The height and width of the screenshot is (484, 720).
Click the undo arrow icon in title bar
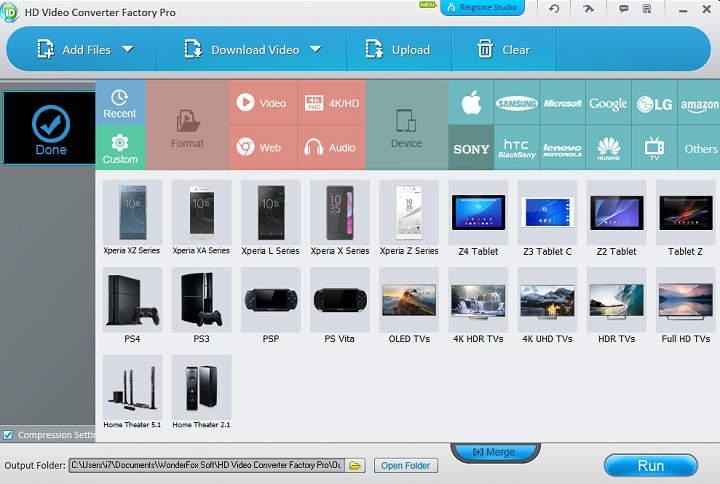tap(554, 9)
